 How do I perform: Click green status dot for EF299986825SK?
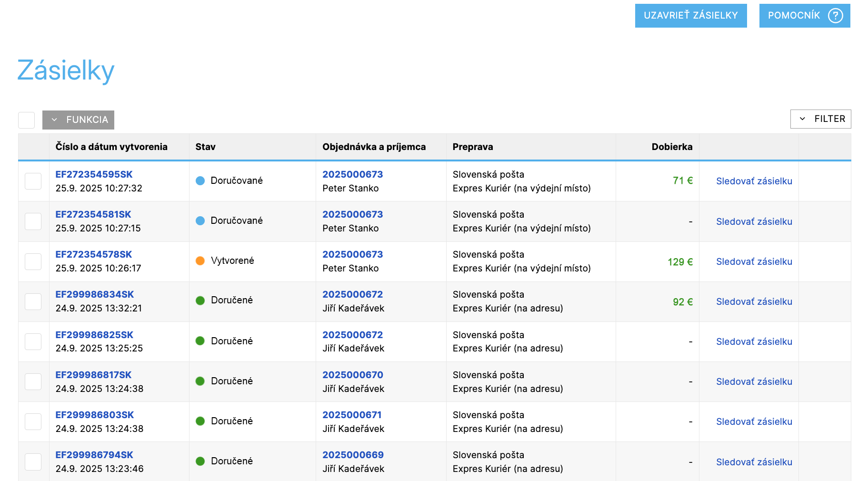[200, 341]
